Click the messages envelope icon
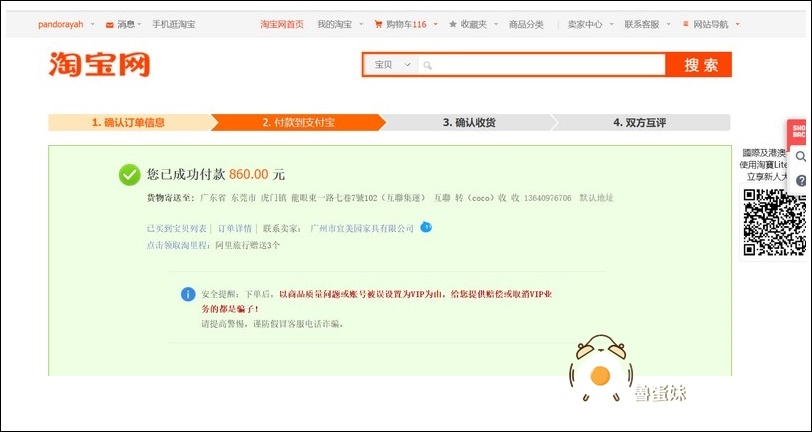This screenshot has height=432, width=812. coord(109,24)
